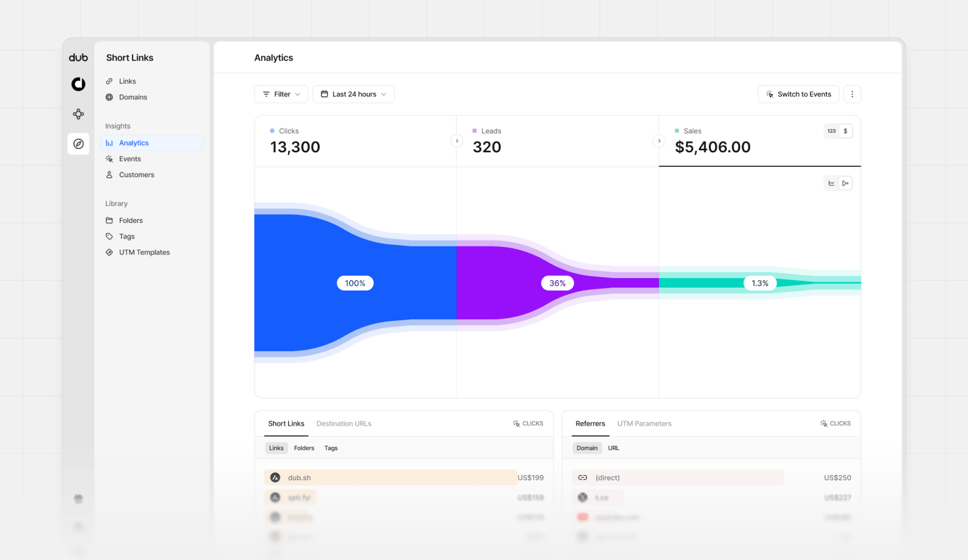Open the three-dot more options menu
This screenshot has width=968, height=560.
coord(852,94)
